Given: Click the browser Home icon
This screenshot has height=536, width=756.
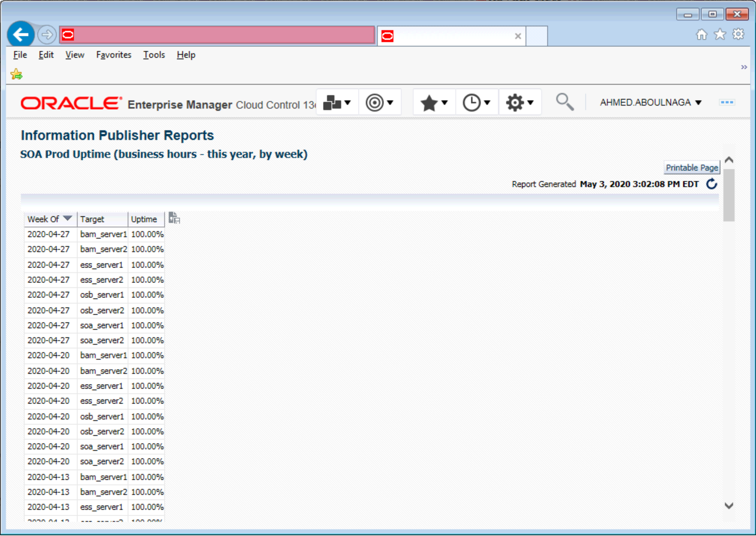Looking at the screenshot, I should point(701,34).
